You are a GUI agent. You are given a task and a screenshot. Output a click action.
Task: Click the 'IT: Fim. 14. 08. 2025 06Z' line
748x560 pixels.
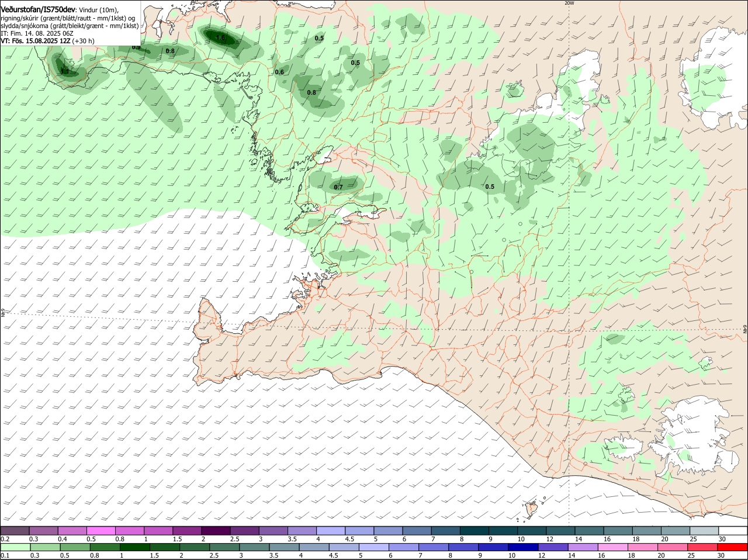[x=37, y=33]
